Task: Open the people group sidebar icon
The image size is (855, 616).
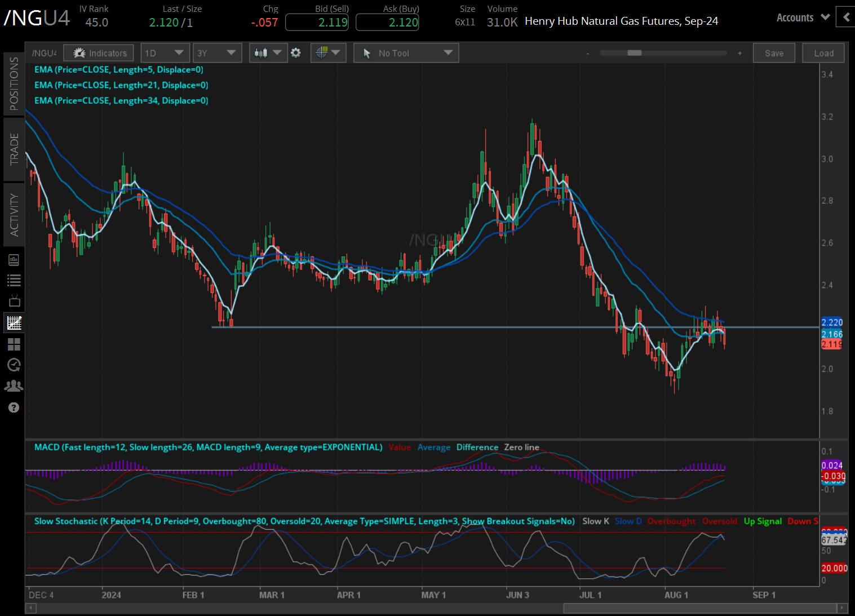Action: [14, 386]
